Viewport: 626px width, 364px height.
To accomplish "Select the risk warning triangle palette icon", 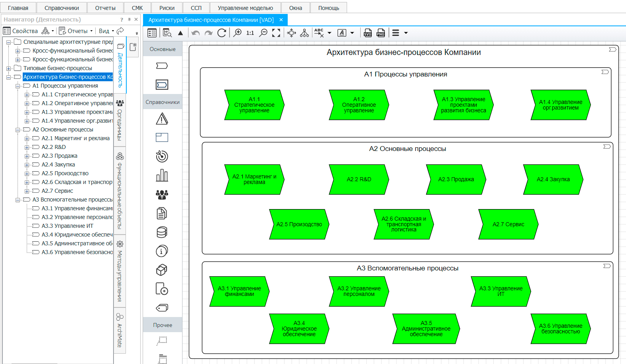I will point(162,119).
